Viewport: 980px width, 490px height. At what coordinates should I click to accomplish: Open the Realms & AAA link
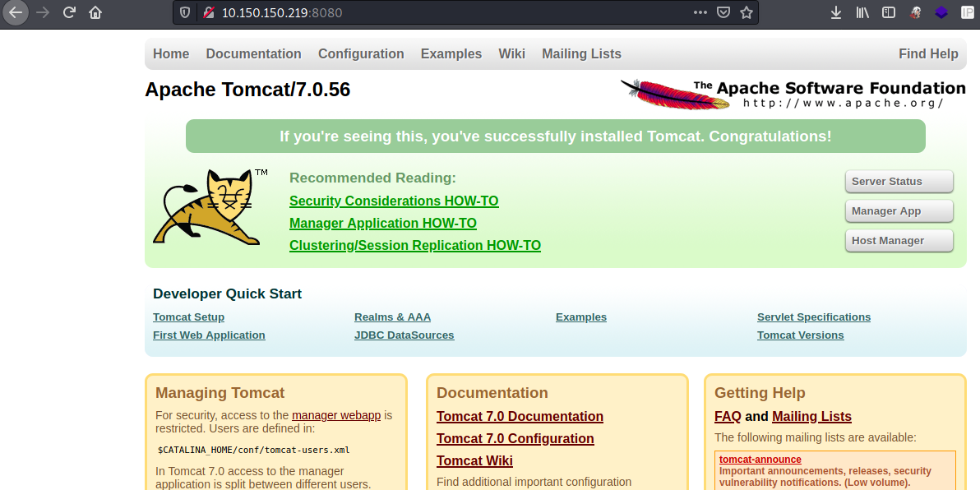click(392, 317)
